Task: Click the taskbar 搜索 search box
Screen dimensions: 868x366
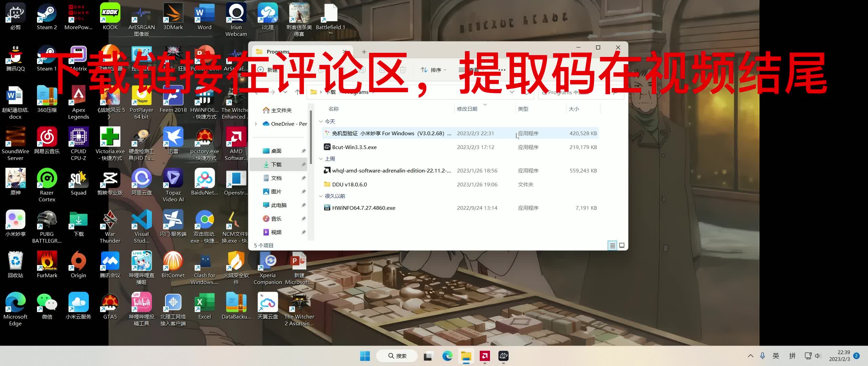Action: click(397, 356)
